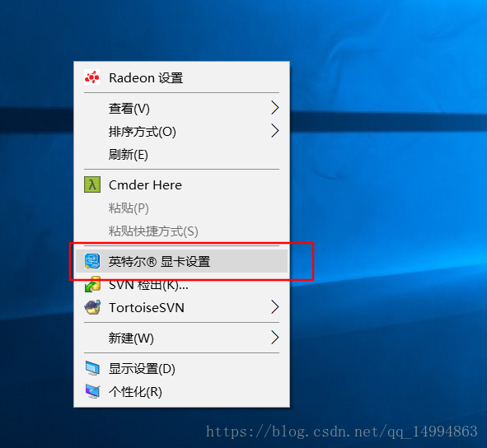Viewport: 487px width, 448px height.
Task: Click the green Cmder lambda icon
Action: (x=92, y=184)
